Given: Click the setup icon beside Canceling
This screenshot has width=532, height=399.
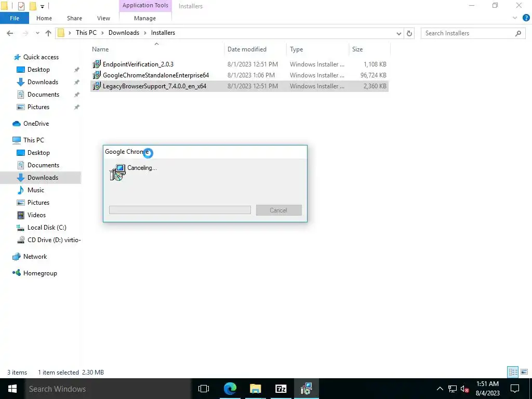Looking at the screenshot, I should coord(118,172).
